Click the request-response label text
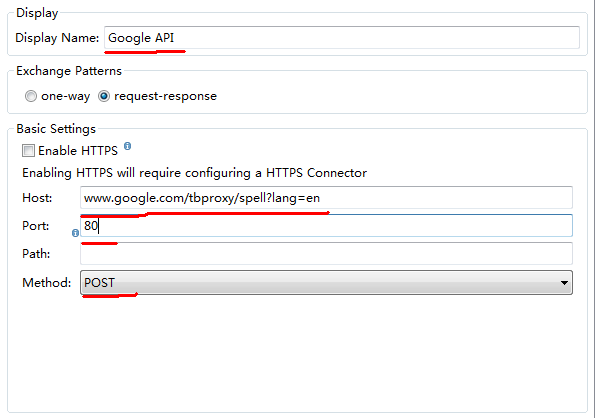Screen dimensions: 595x418 coord(165,96)
